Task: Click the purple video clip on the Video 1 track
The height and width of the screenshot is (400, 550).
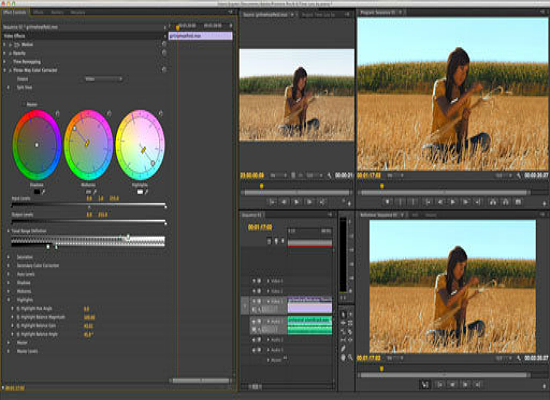Action: (310, 305)
